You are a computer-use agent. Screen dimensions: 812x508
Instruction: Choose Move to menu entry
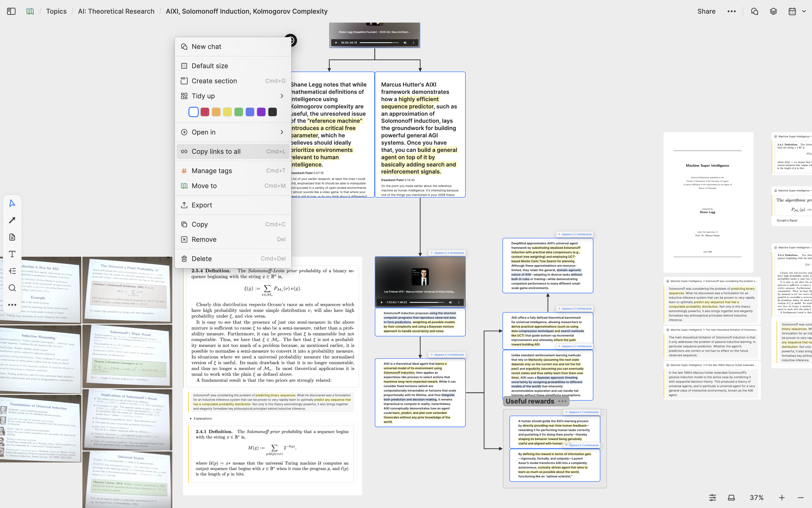233,186
